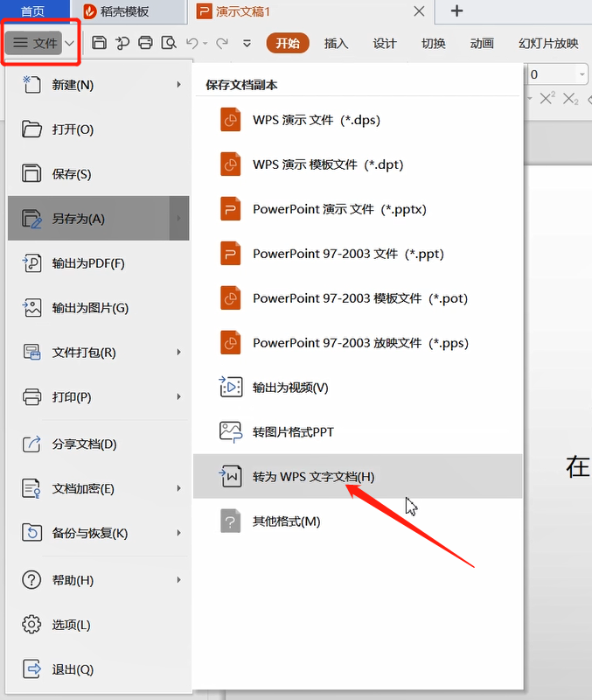592x700 pixels.
Task: Click the print preview toolbar icon
Action: pos(169,43)
